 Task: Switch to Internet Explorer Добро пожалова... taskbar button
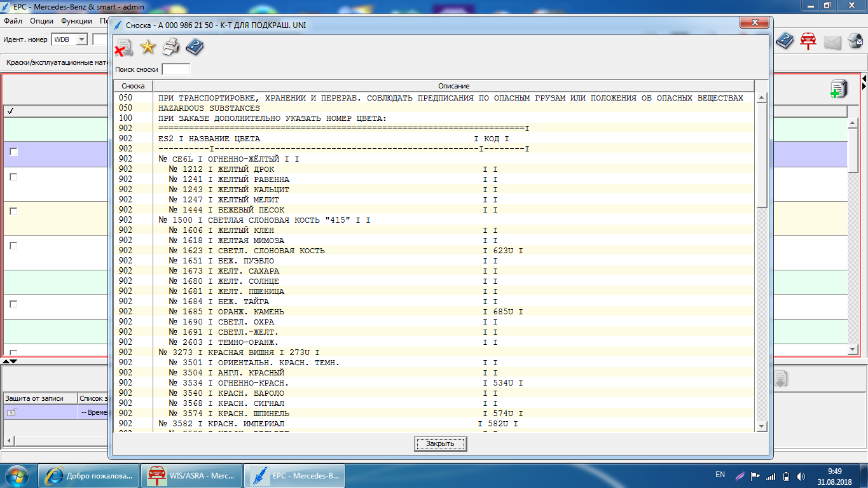click(88, 475)
